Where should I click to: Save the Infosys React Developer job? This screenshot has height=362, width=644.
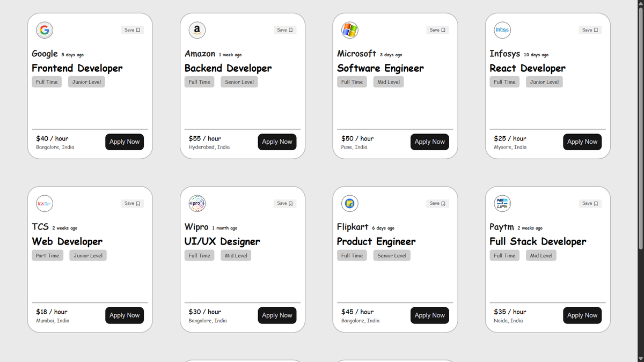(590, 30)
